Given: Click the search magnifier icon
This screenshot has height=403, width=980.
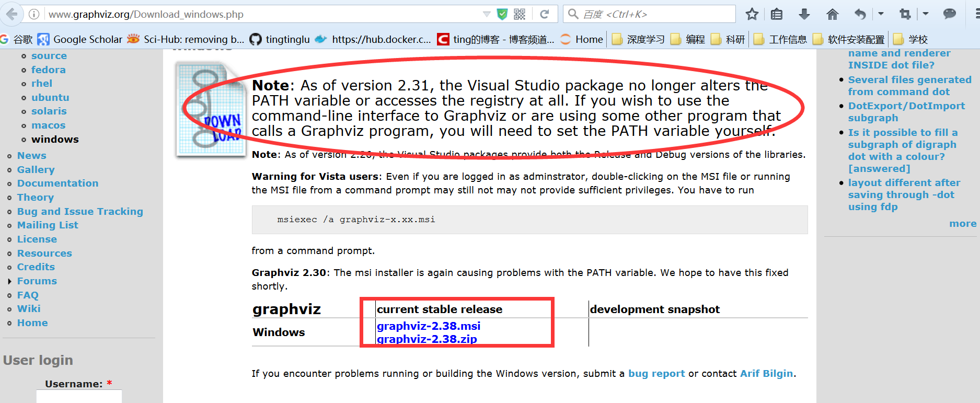Looking at the screenshot, I should (573, 14).
